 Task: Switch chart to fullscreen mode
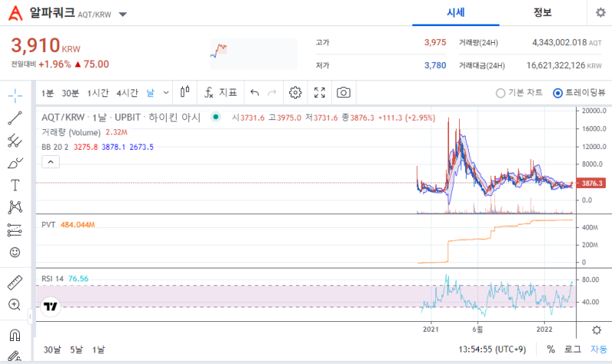tap(320, 93)
